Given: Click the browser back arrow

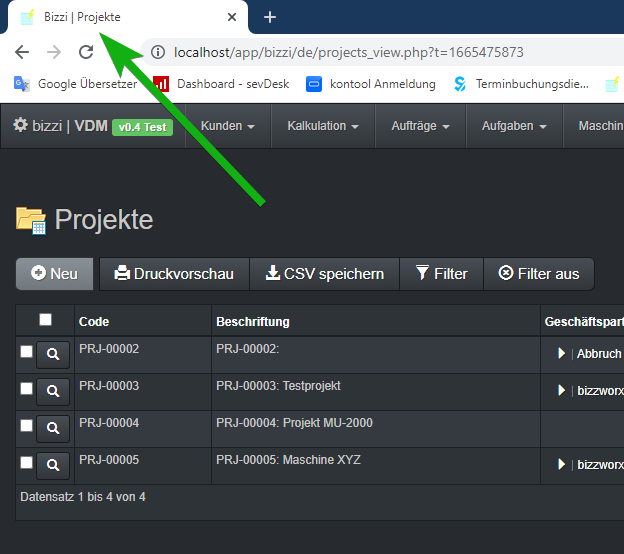Looking at the screenshot, I should click(22, 52).
